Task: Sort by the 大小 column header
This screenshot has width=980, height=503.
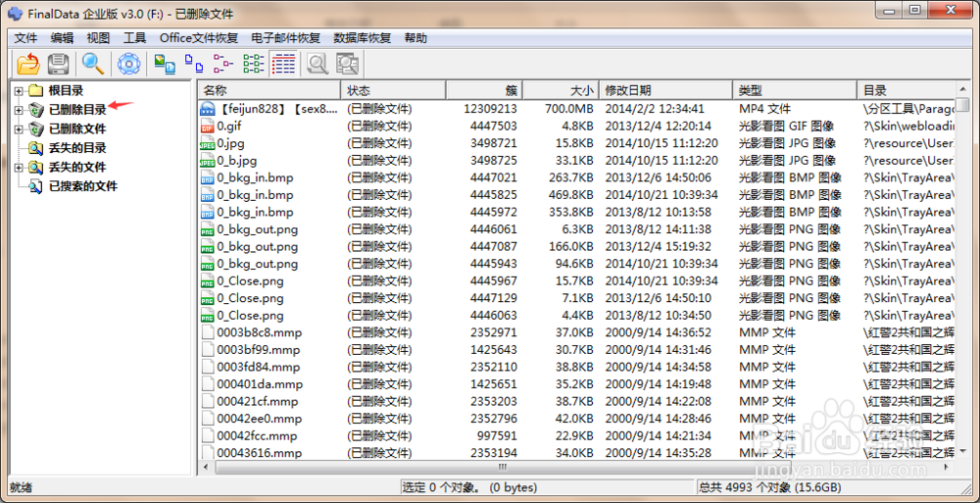Action: 561,91
